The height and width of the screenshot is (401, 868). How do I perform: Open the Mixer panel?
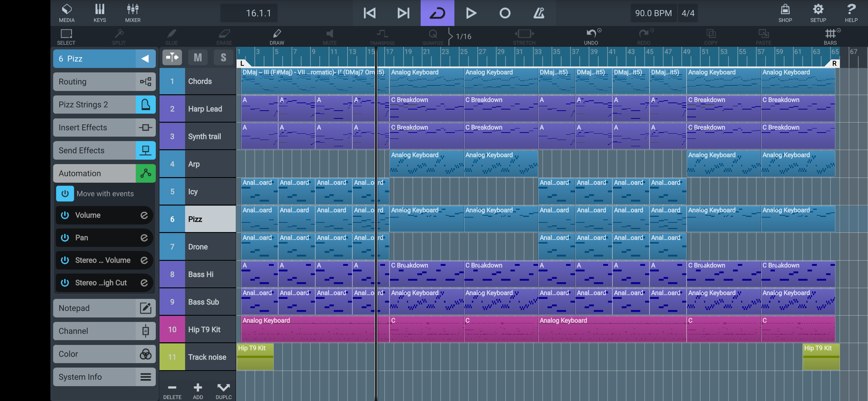(x=132, y=13)
